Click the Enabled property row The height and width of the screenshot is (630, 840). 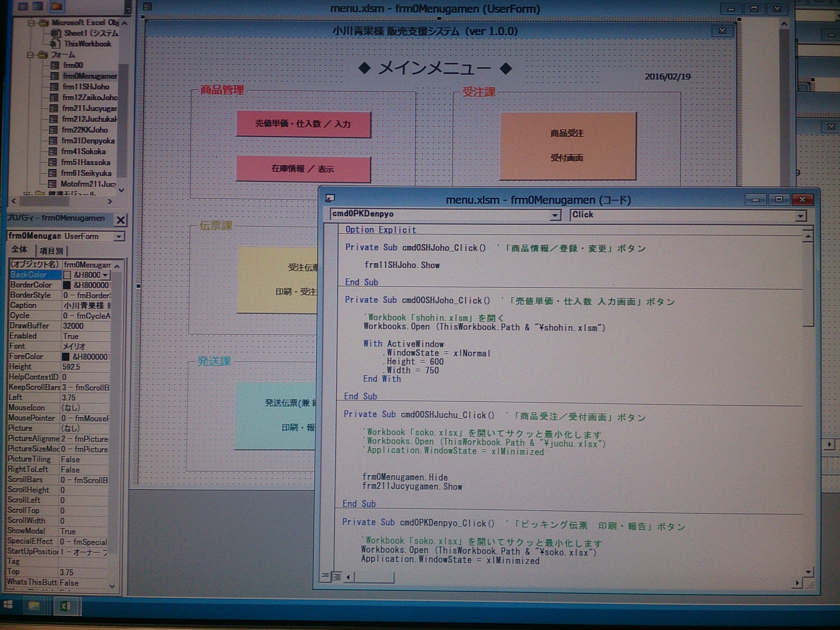(x=60, y=336)
